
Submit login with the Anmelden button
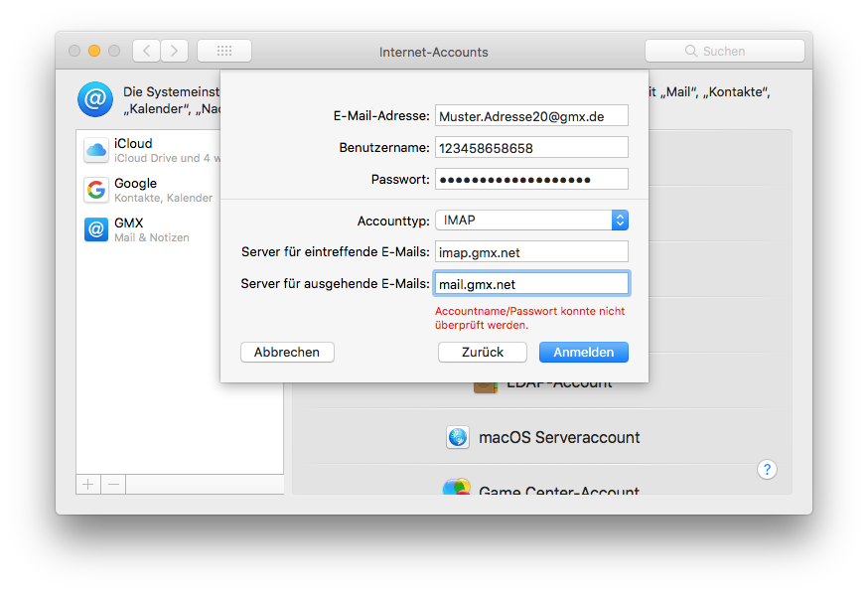[x=583, y=352]
